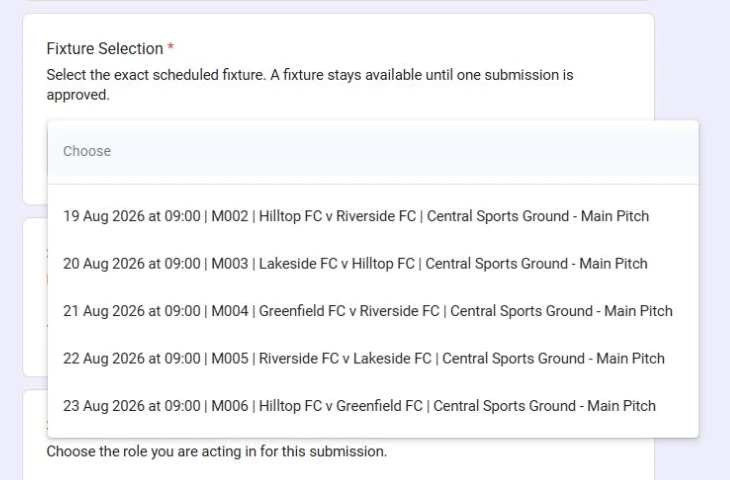Image resolution: width=730 pixels, height=480 pixels.
Task: Choose fixture M002 Hilltop FC v Riverside FC
Action: click(x=373, y=216)
